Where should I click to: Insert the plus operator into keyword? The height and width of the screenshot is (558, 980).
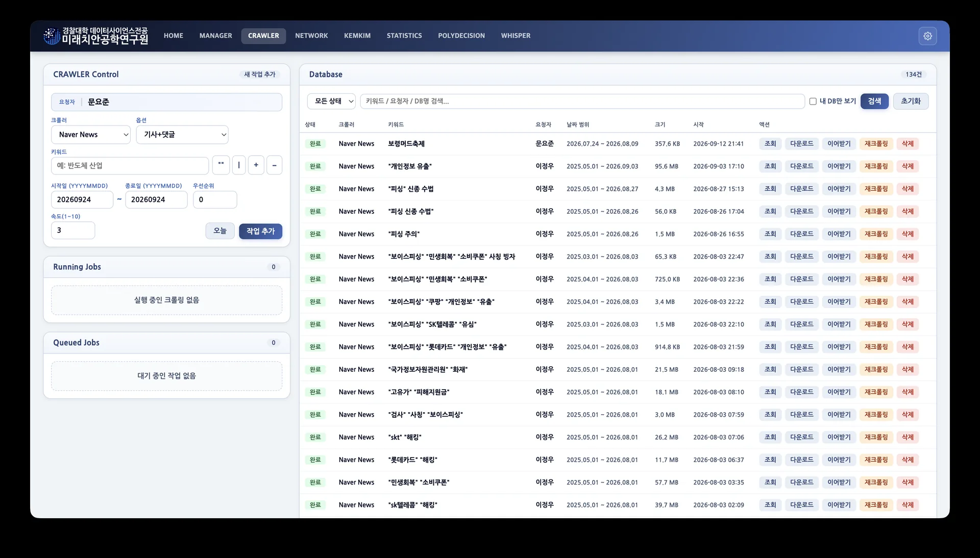256,165
